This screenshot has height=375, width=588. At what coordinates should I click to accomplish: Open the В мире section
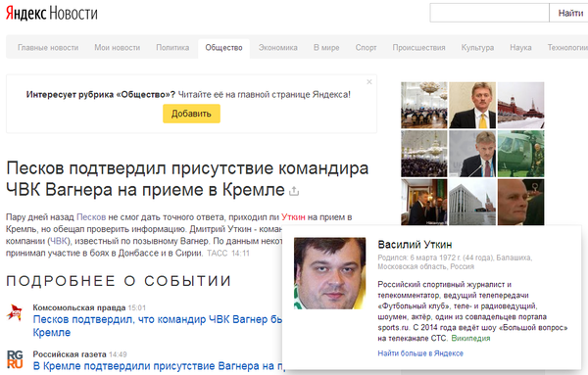tap(326, 48)
